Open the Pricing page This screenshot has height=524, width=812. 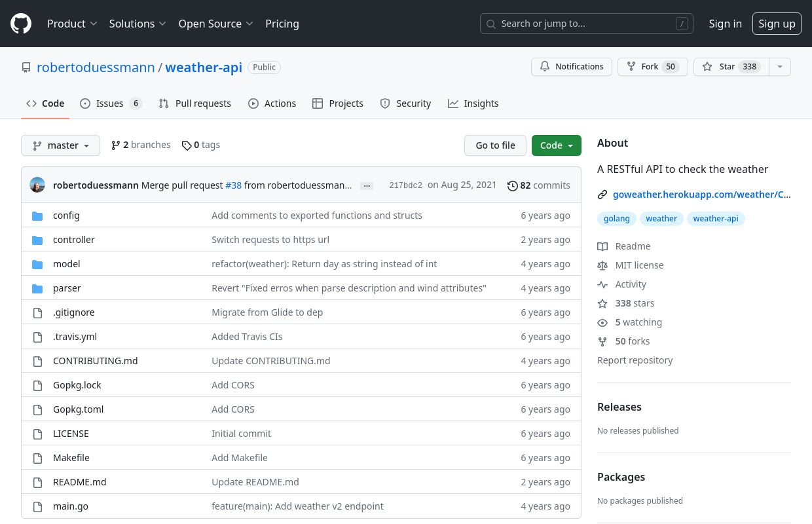[282, 24]
